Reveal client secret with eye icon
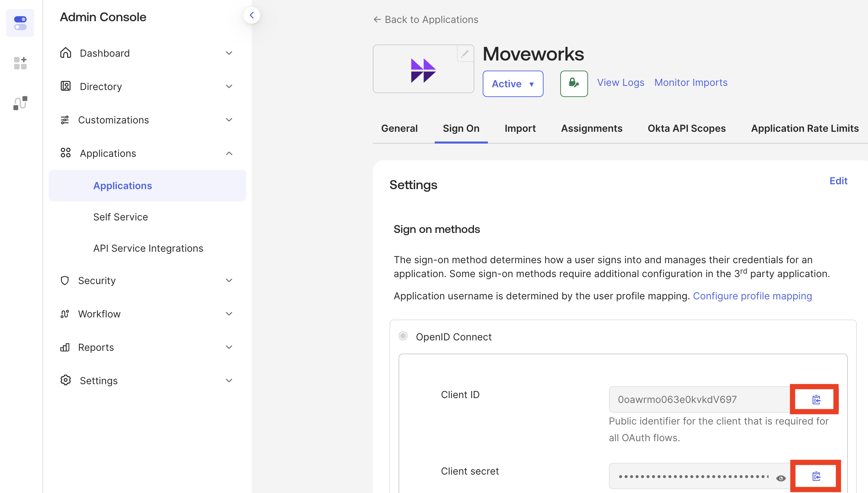868x493 pixels. tap(781, 478)
